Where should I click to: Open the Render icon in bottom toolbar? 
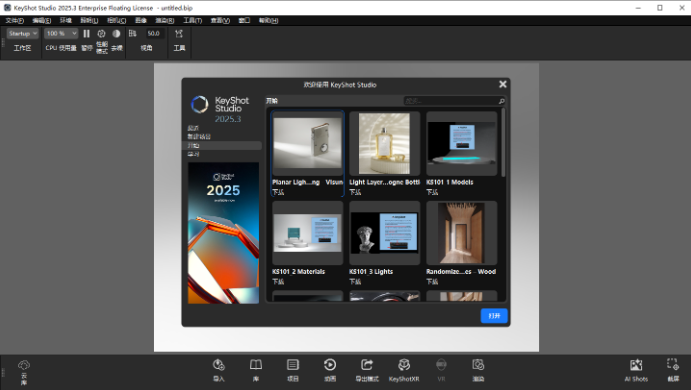point(478,365)
